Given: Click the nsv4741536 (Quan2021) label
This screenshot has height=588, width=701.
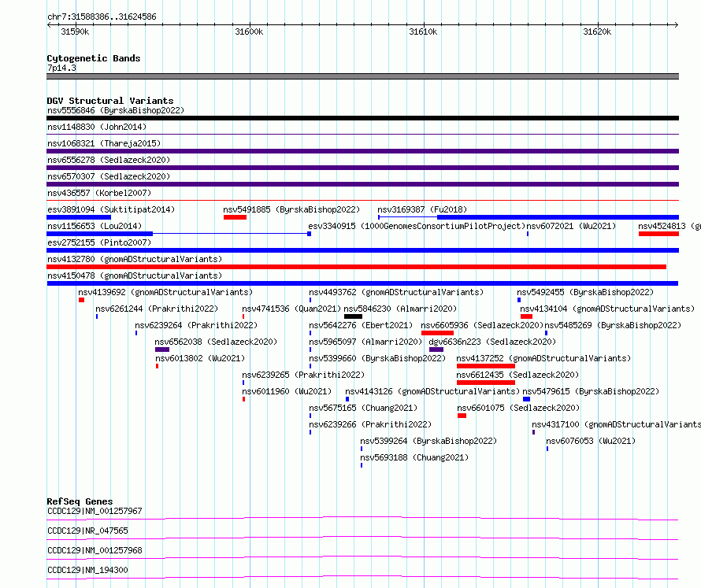Looking at the screenshot, I should 291,309.
